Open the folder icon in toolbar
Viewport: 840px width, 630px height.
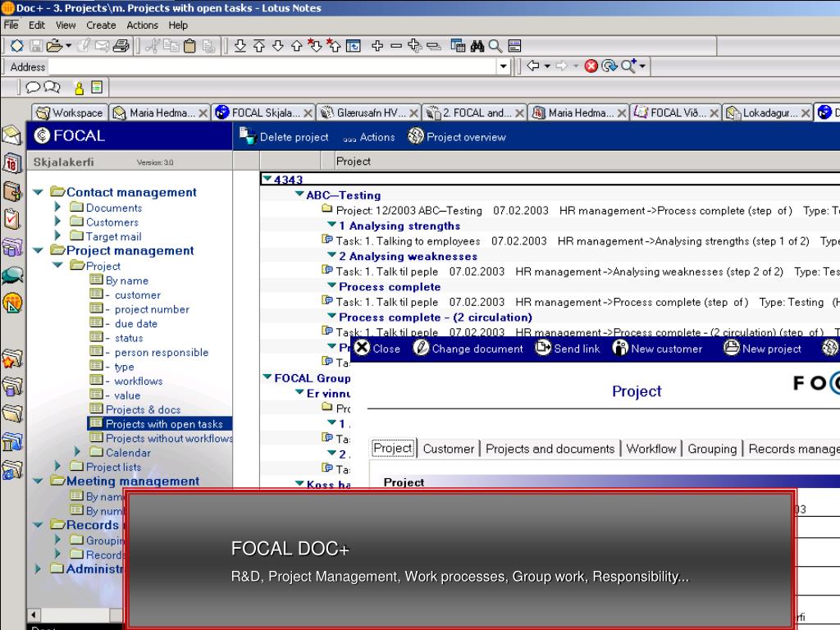[x=55, y=46]
